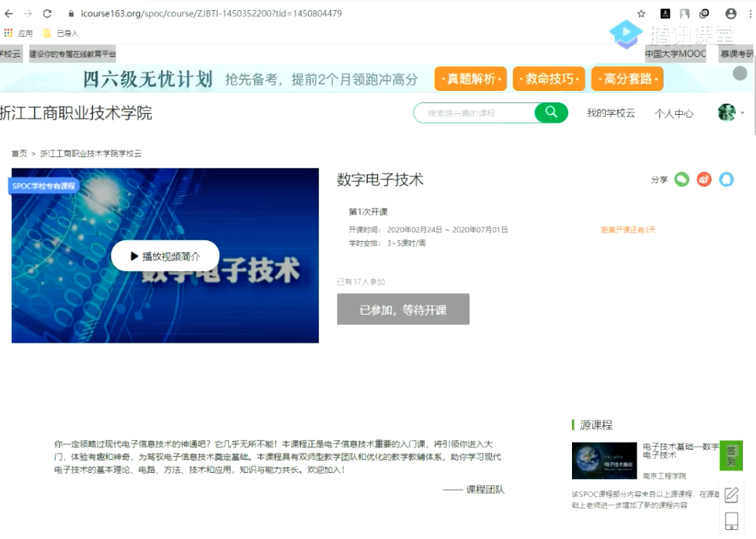Go to 个人中心 in the navigation
The image size is (756, 539).
(x=674, y=113)
